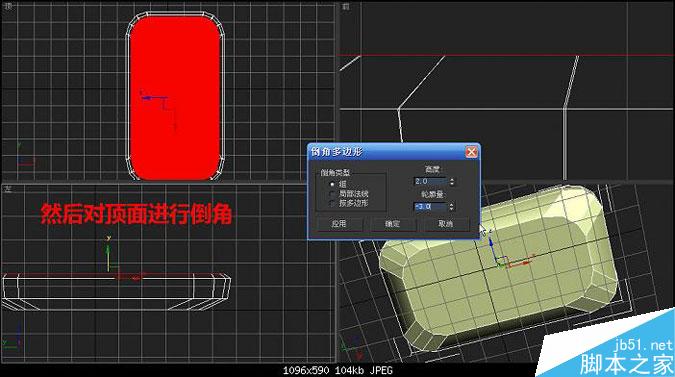Click the 轮廓量 outline value field showing -3.0
This screenshot has width=675, height=377.
point(430,207)
